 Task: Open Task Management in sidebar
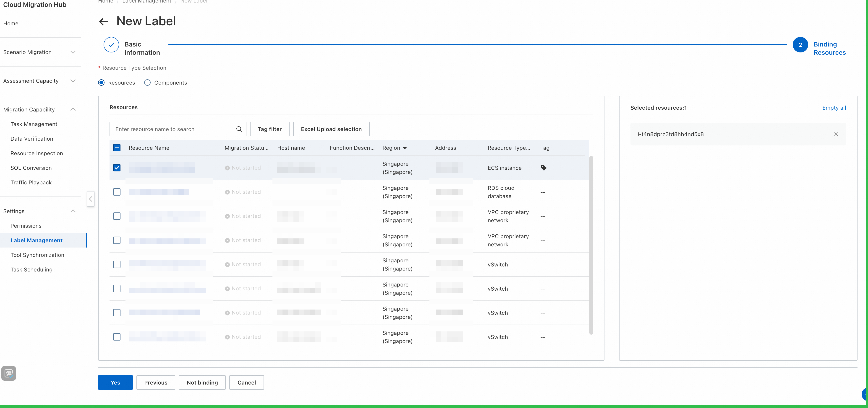(34, 124)
